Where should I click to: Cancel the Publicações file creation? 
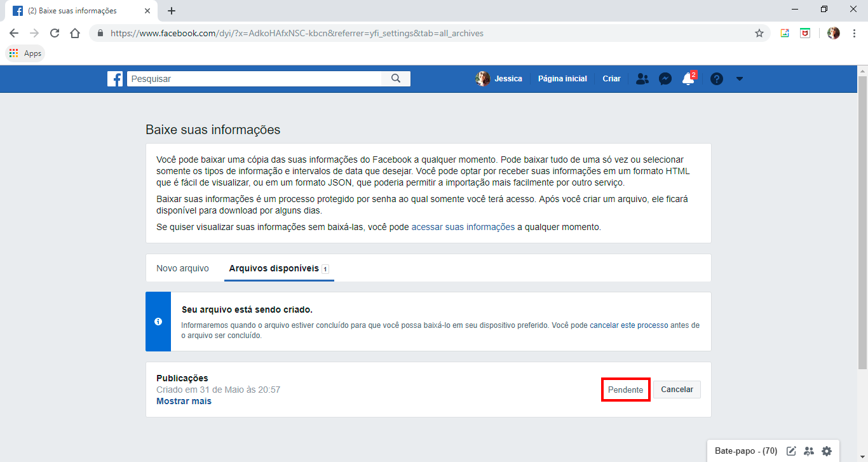click(677, 390)
